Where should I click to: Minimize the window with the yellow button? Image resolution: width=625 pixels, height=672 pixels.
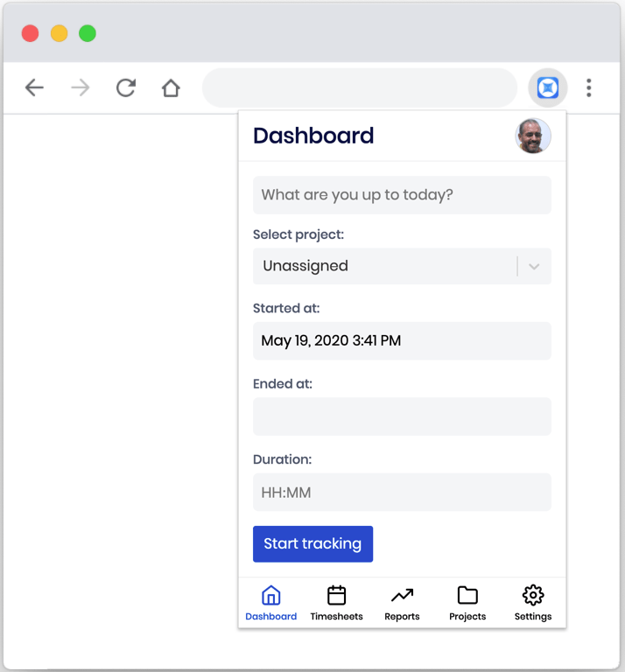(60, 33)
